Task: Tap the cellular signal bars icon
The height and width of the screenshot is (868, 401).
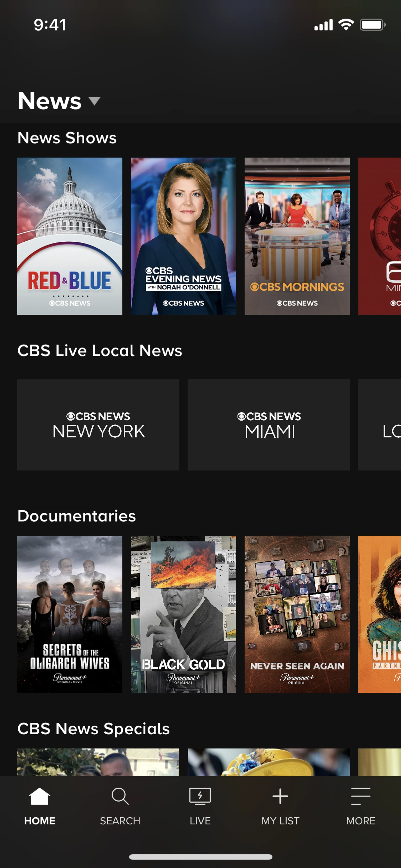Action: coord(324,25)
